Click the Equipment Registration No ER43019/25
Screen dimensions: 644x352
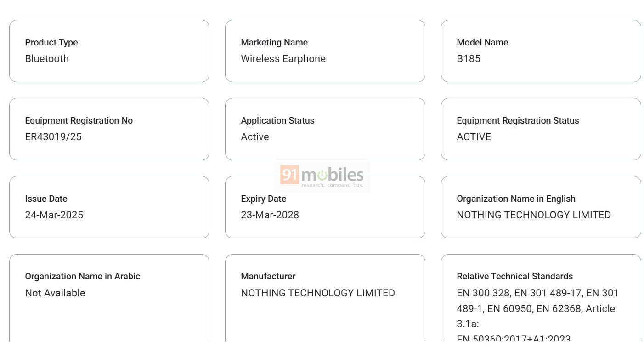(x=53, y=137)
